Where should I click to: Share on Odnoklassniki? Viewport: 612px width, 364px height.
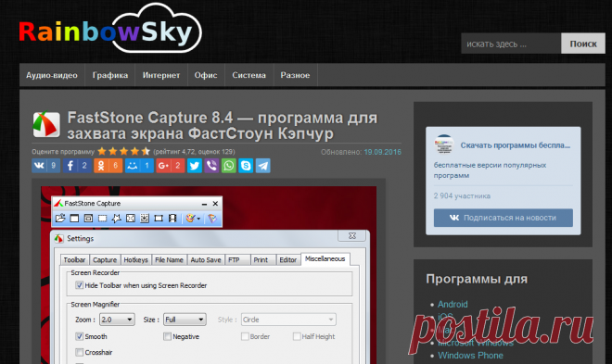coord(108,166)
